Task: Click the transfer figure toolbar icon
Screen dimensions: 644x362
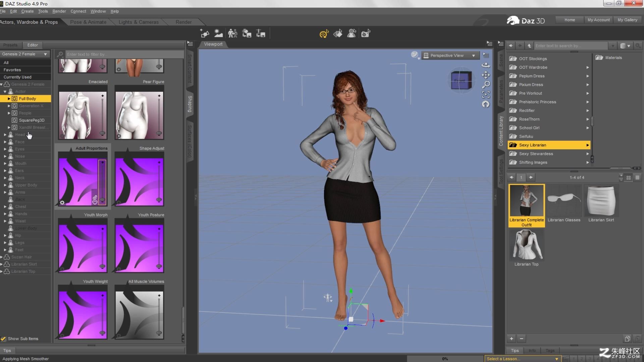Action: point(232,34)
